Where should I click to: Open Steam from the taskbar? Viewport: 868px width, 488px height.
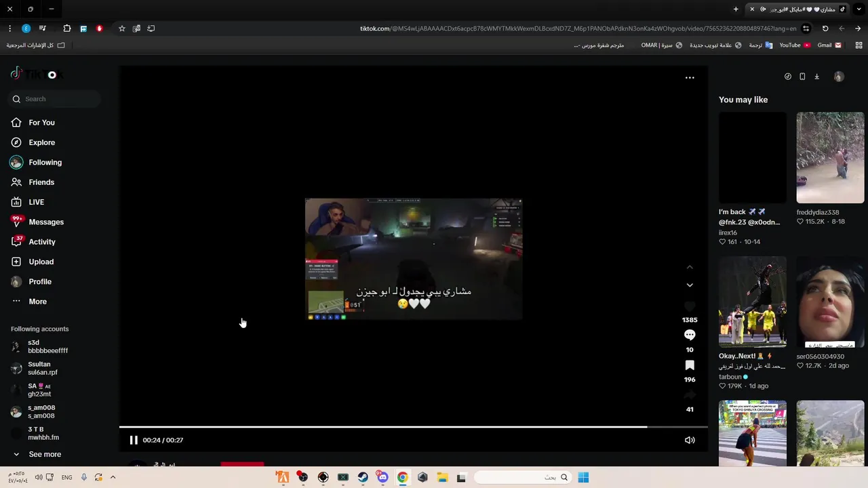[363, 478]
